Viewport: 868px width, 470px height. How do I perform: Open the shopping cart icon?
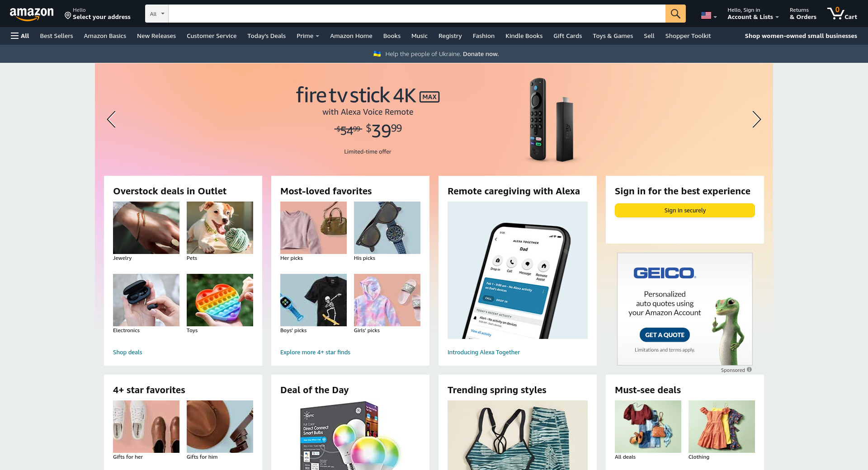[842, 14]
